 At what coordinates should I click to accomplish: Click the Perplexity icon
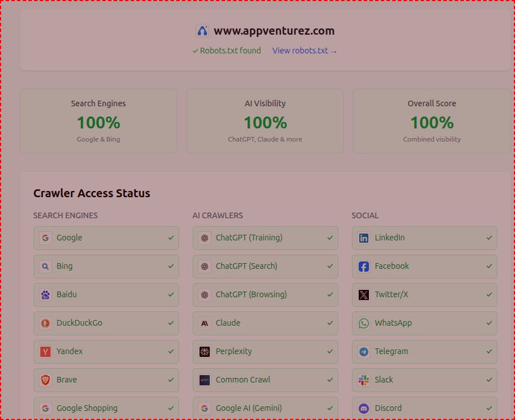tap(205, 352)
